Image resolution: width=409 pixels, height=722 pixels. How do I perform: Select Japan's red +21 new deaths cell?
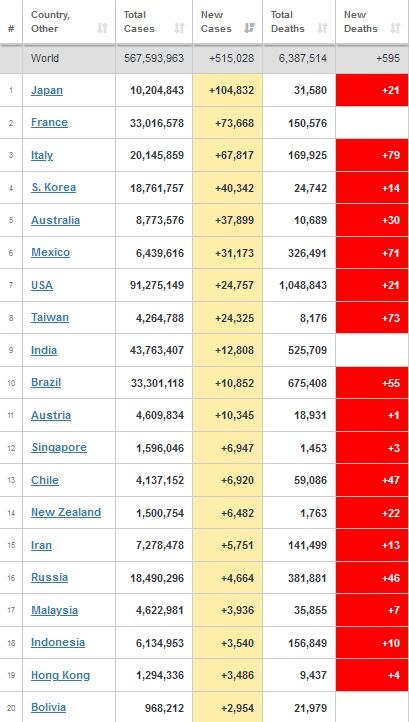pyautogui.click(x=372, y=90)
